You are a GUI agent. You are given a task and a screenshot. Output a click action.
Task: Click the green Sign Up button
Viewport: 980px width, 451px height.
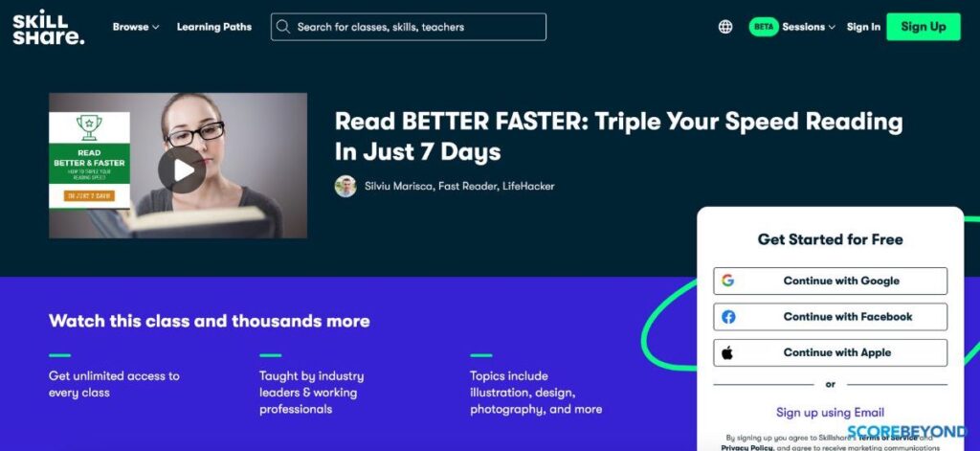click(x=924, y=27)
